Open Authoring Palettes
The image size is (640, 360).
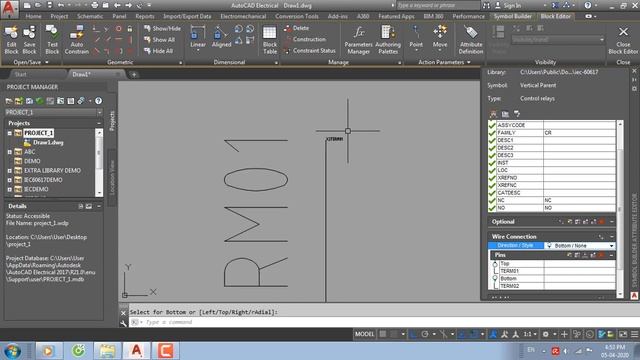[387, 40]
